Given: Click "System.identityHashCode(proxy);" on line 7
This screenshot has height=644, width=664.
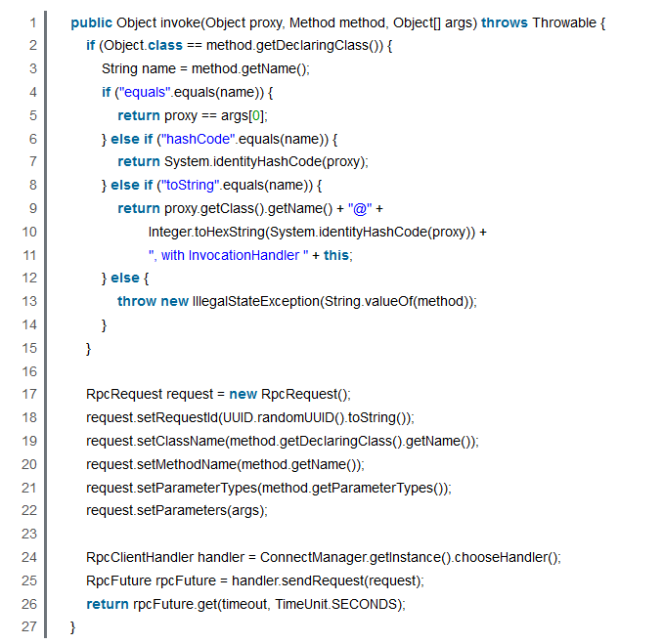Looking at the screenshot, I should [x=266, y=161].
